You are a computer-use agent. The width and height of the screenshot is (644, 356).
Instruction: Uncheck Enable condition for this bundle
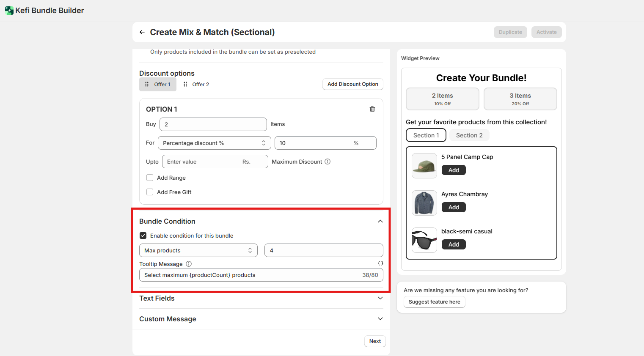tap(143, 236)
